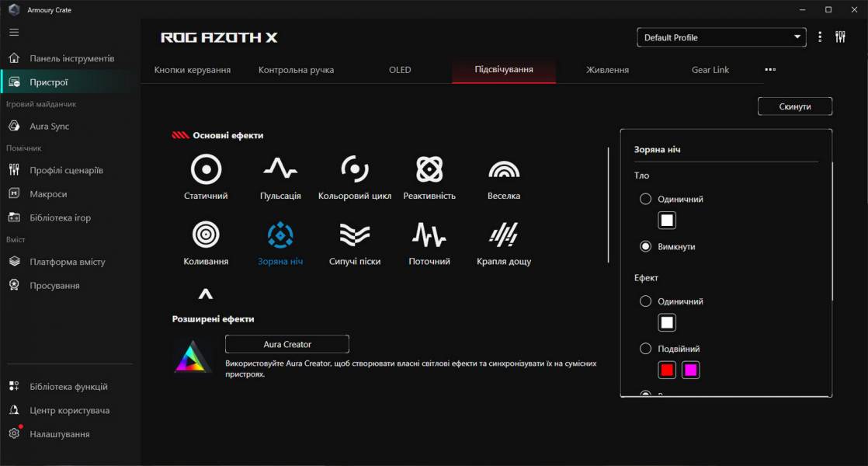Collapse the effects list chevron
The image size is (868, 466).
[206, 295]
